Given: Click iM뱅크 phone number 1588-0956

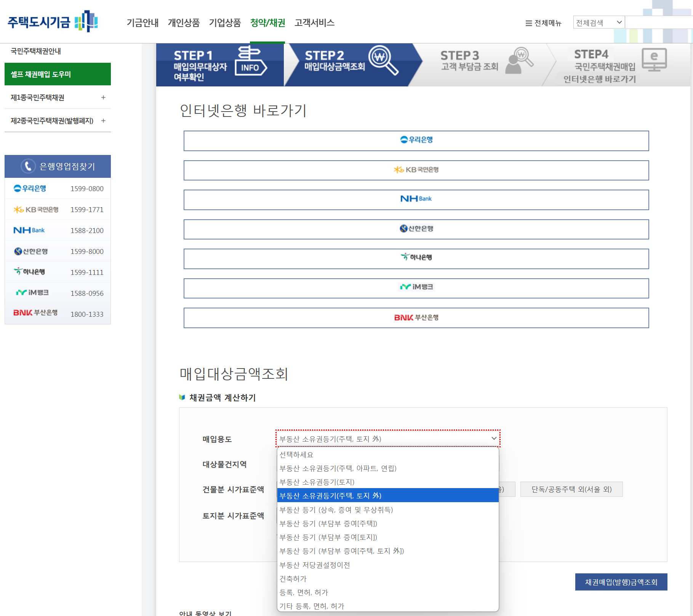Looking at the screenshot, I should point(87,294).
